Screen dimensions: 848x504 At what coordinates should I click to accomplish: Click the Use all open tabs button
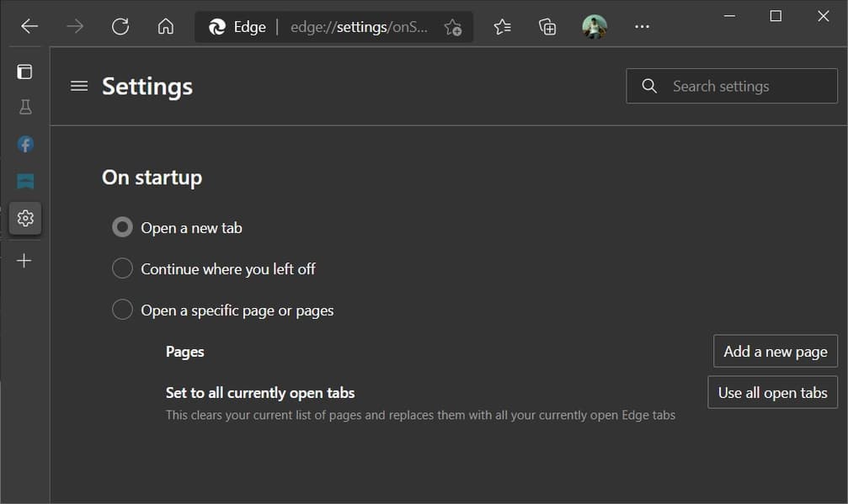coord(772,392)
